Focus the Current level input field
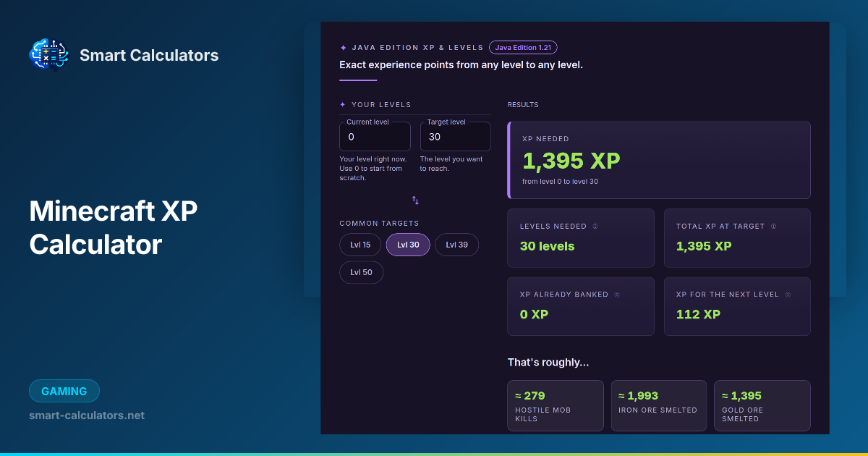868x456 pixels. 375,136
